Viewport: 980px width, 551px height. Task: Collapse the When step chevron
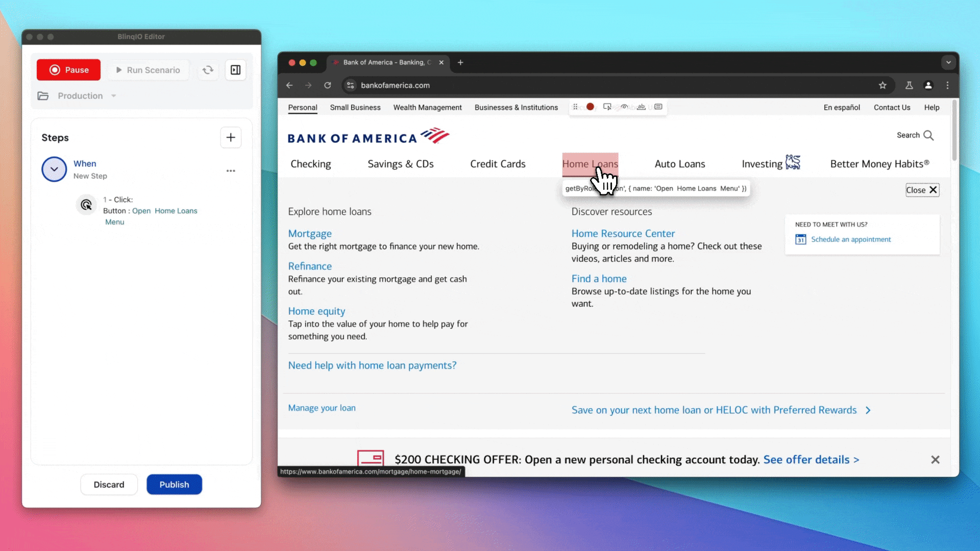click(x=54, y=169)
